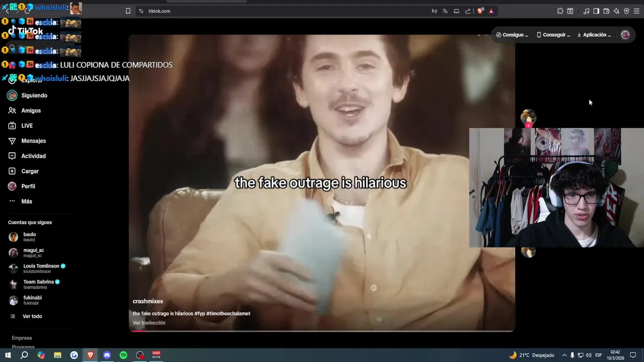Open the Windows Start menu
This screenshot has height=362, width=644.
8,355
